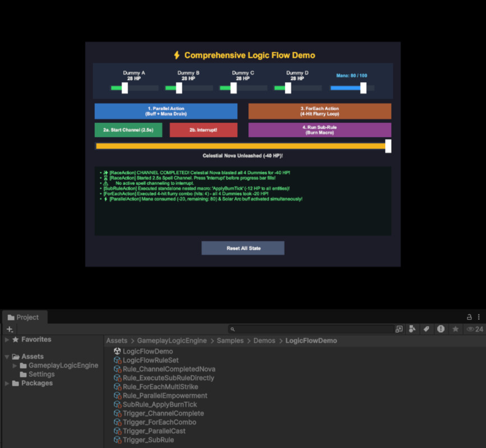Click the Dummy A HP slider handle
The height and width of the screenshot is (448, 486).
(124, 88)
